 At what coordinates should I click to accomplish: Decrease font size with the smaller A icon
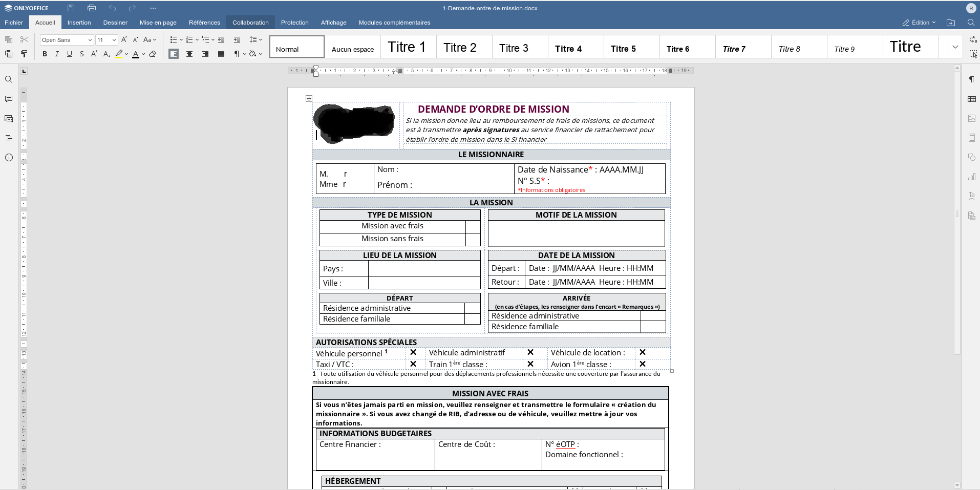[136, 39]
